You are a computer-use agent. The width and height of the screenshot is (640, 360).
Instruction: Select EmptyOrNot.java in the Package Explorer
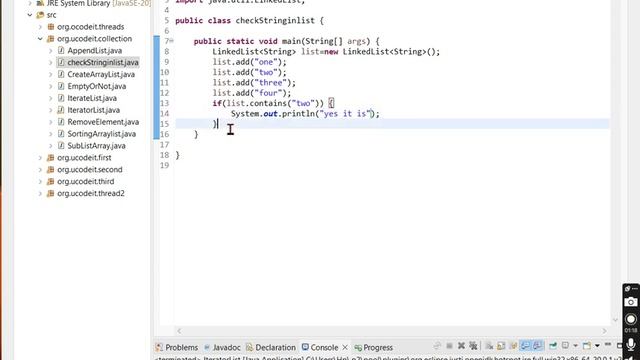[x=97, y=86]
